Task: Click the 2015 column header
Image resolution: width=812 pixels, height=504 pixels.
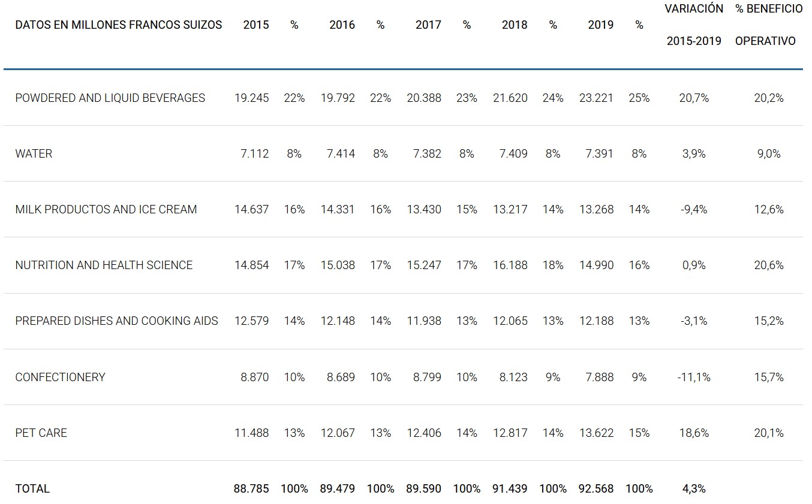Action: click(256, 25)
